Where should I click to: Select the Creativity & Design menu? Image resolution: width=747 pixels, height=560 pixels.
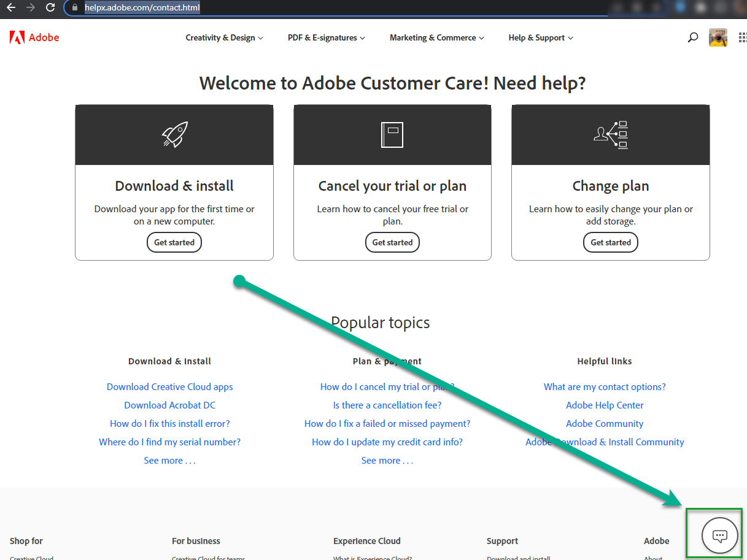tap(223, 37)
